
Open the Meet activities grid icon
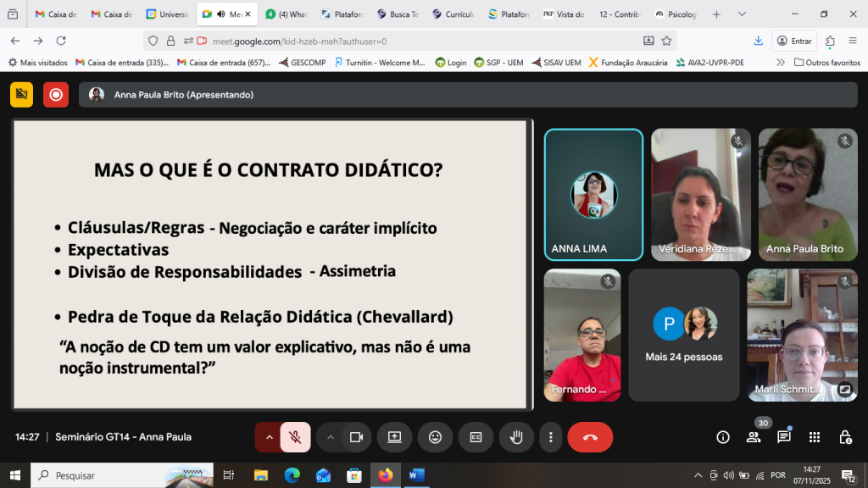(x=814, y=437)
